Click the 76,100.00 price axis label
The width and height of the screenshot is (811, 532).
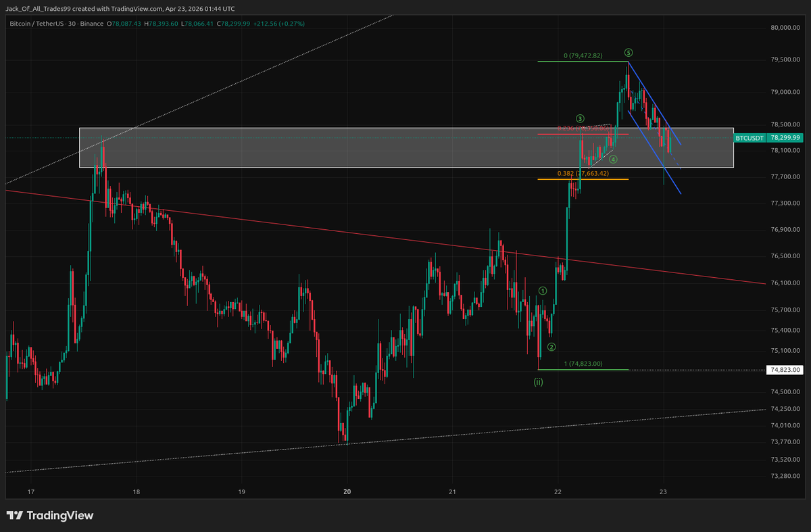click(x=785, y=283)
